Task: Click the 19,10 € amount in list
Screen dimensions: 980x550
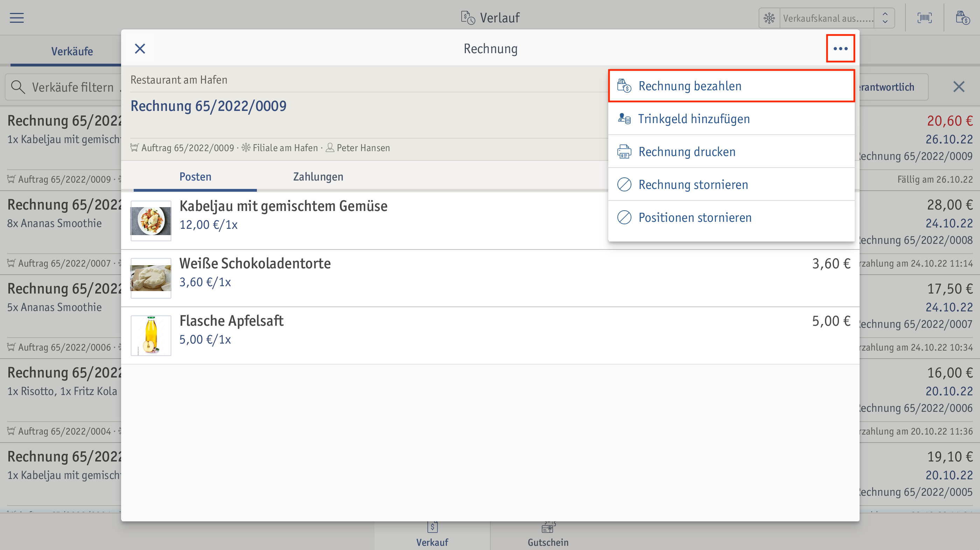Action: coord(950,457)
